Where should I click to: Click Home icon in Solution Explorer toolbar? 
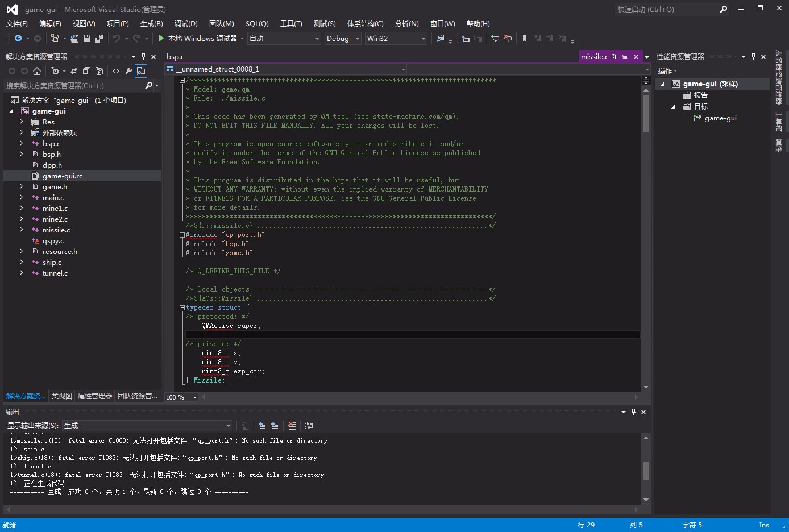tap(37, 71)
